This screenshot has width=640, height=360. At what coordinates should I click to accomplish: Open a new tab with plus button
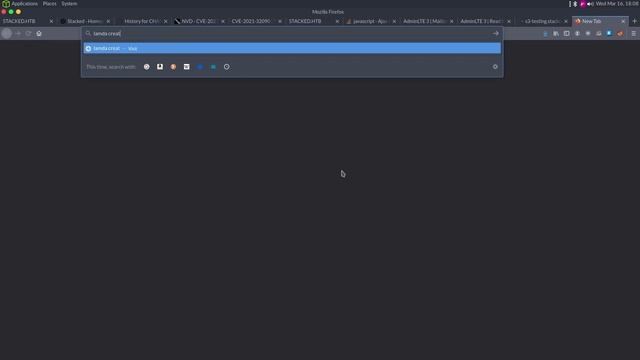tap(634, 21)
